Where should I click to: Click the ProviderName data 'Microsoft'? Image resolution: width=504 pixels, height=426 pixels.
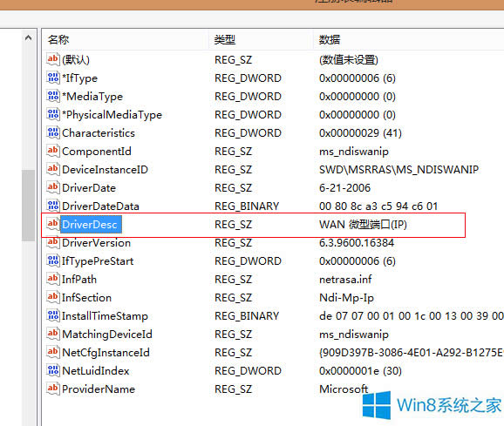tap(344, 389)
